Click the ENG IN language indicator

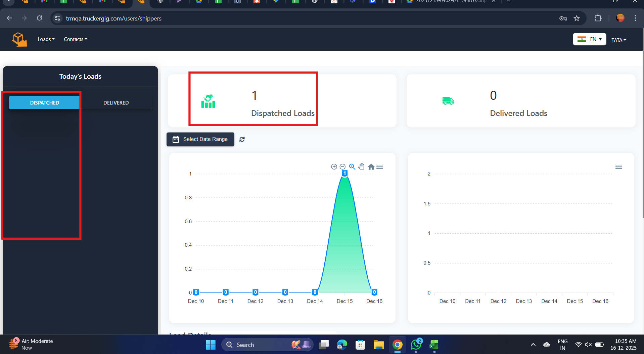tap(562, 345)
